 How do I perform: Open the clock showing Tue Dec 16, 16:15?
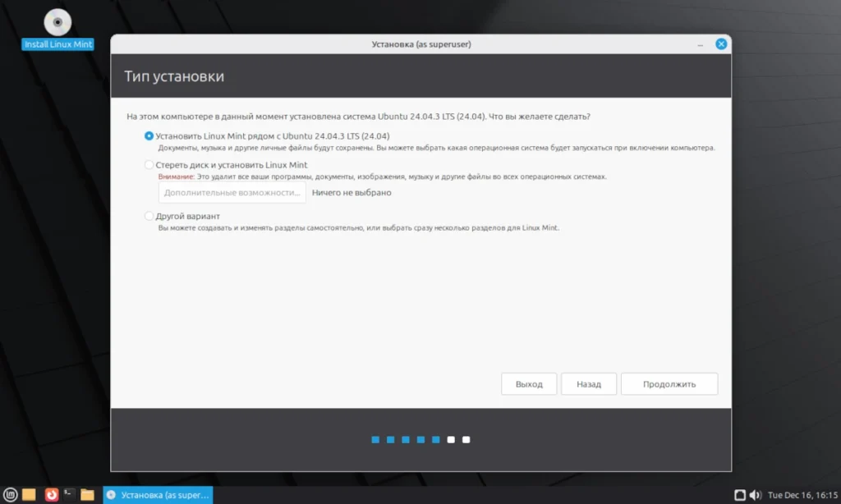tap(802, 495)
